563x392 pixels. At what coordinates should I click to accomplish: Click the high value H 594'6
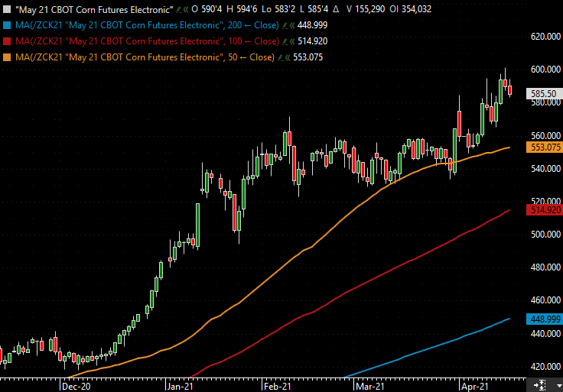click(x=242, y=9)
